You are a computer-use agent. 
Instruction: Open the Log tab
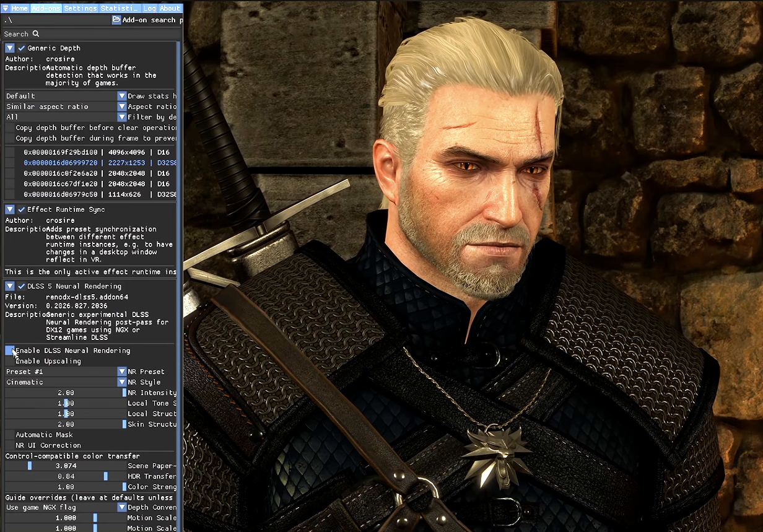click(x=150, y=8)
